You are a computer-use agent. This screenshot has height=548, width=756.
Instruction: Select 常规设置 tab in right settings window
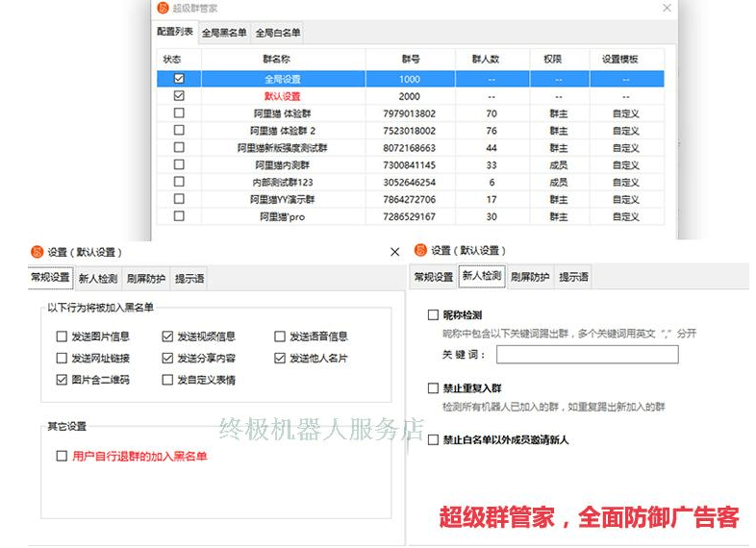[434, 277]
